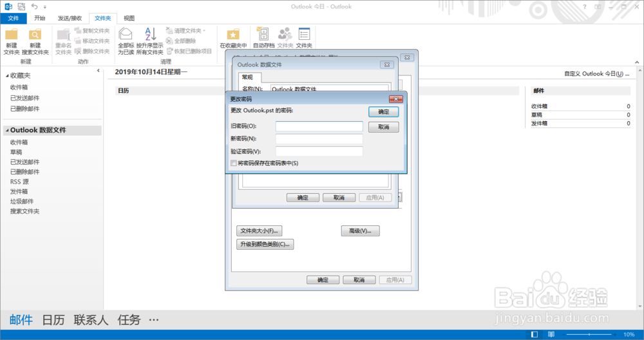644x340 pixels.
Task: Switch to the Home (开始) tab
Action: 40,18
